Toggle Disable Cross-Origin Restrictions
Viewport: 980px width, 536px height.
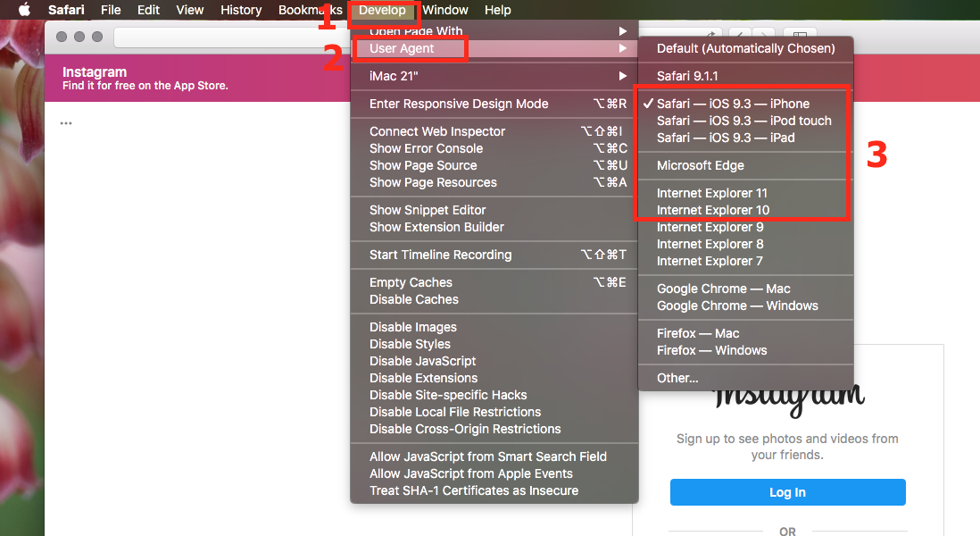coord(494,429)
